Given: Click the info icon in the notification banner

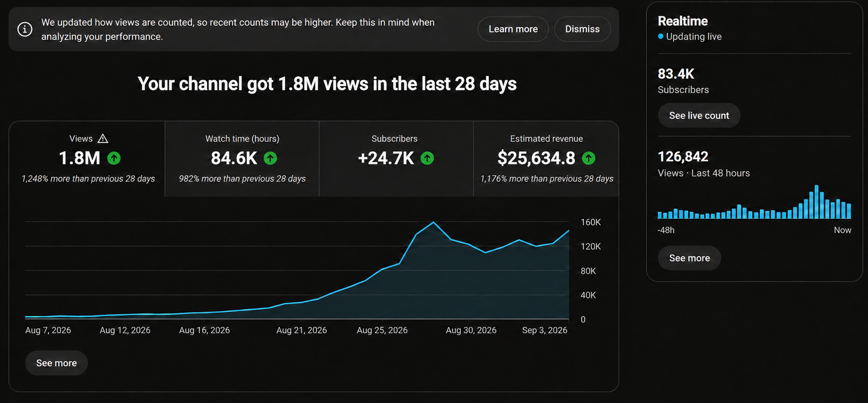Looking at the screenshot, I should pyautogui.click(x=25, y=29).
